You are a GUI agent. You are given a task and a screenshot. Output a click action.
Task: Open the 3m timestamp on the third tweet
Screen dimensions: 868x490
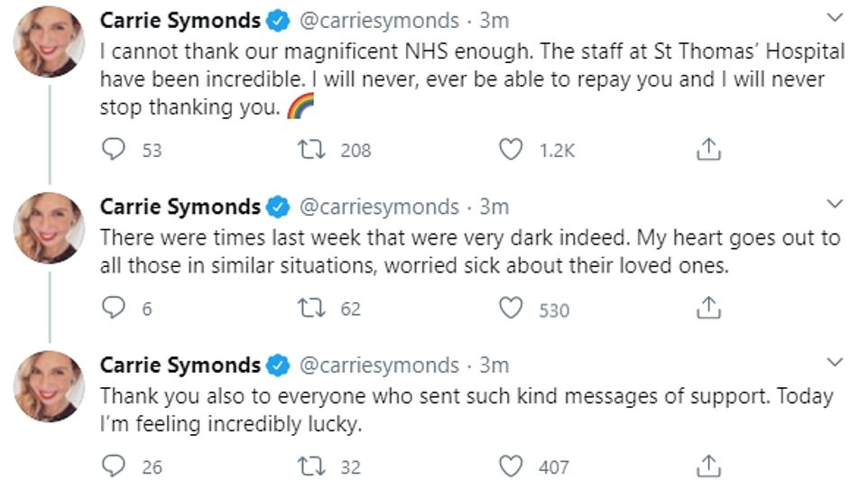coord(494,365)
